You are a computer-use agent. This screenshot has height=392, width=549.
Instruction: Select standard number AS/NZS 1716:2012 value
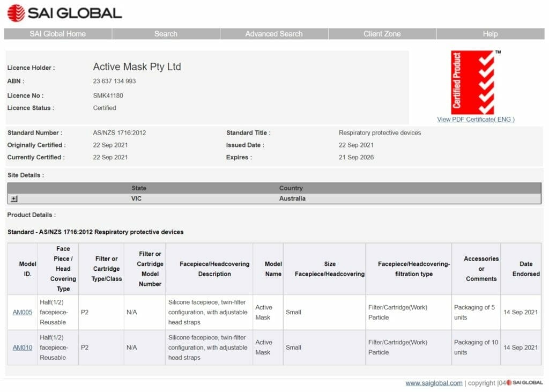pos(120,133)
